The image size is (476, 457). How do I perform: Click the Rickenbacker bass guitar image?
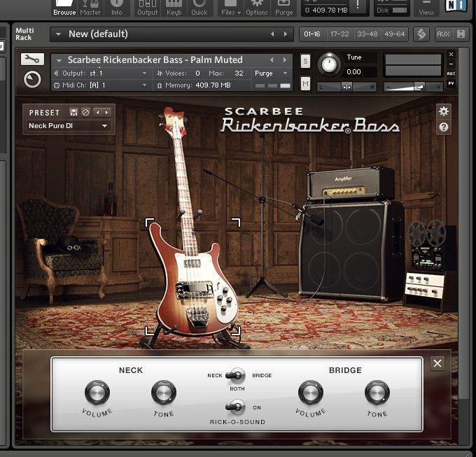point(193,276)
